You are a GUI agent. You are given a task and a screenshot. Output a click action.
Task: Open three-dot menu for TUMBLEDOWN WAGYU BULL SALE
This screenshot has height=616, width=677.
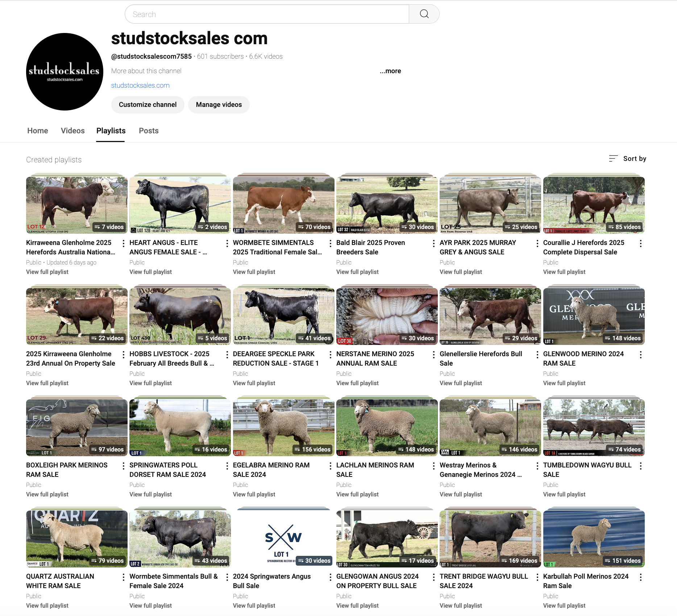click(641, 466)
